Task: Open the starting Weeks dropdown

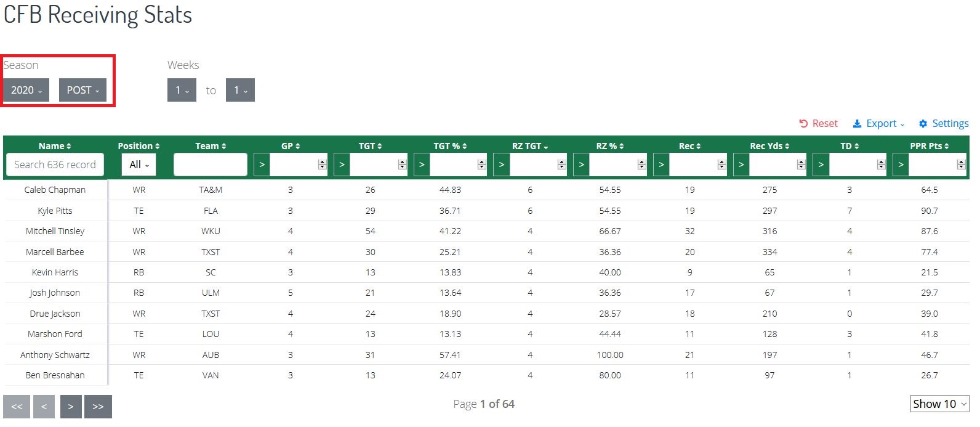Action: tap(182, 90)
